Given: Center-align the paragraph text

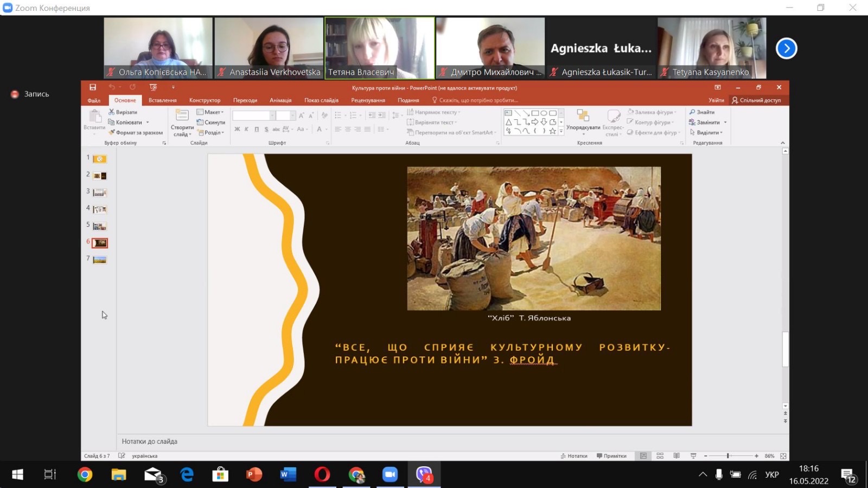Looking at the screenshot, I should point(348,129).
